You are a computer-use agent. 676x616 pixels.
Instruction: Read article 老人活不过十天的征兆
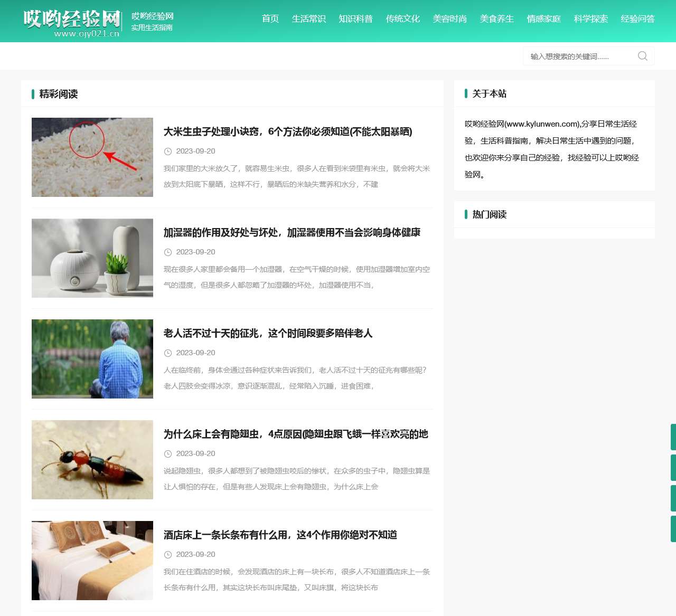point(268,333)
